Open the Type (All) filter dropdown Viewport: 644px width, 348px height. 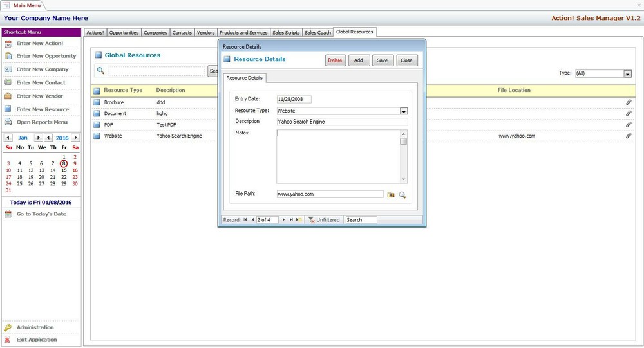coord(627,74)
